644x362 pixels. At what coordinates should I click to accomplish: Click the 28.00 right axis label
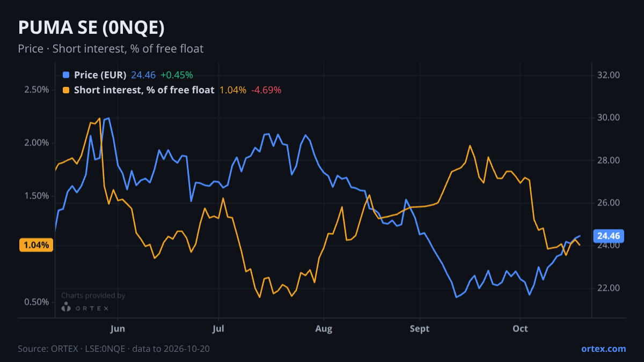609,160
